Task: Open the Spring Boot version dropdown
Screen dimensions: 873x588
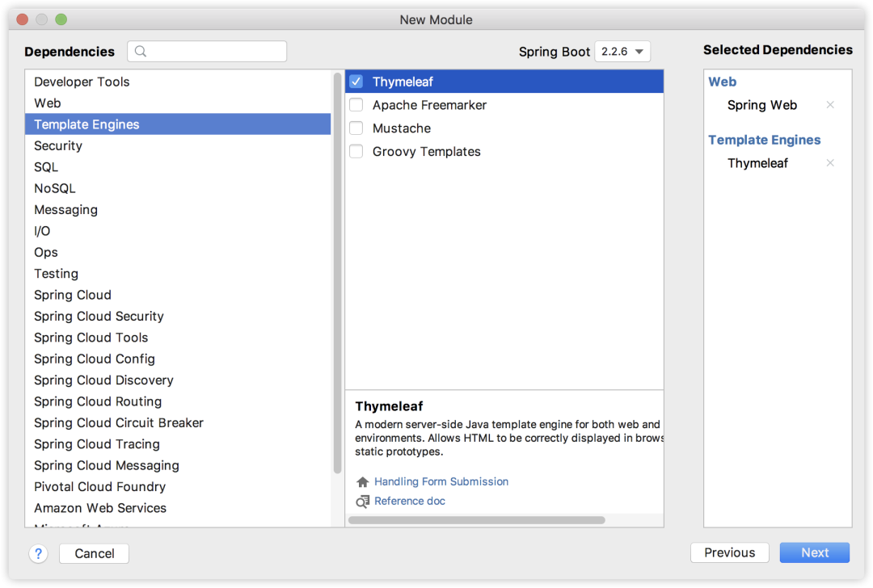Action: (622, 51)
